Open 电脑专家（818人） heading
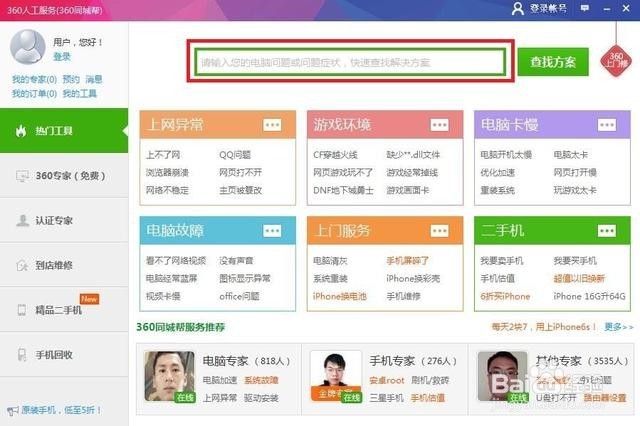 [x=247, y=361]
